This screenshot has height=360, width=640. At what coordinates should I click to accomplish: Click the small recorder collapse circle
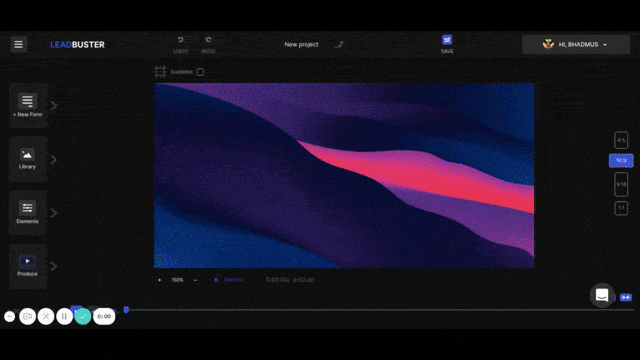9,316
